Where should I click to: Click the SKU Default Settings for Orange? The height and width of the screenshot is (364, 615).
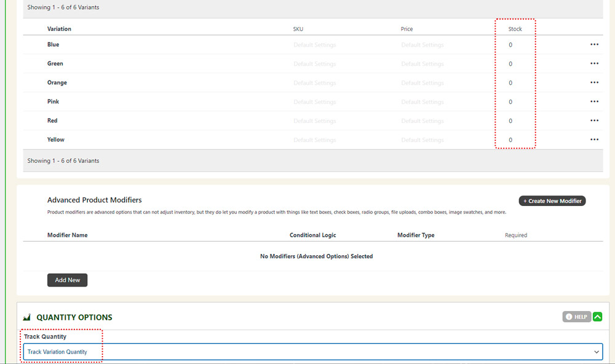(315, 83)
